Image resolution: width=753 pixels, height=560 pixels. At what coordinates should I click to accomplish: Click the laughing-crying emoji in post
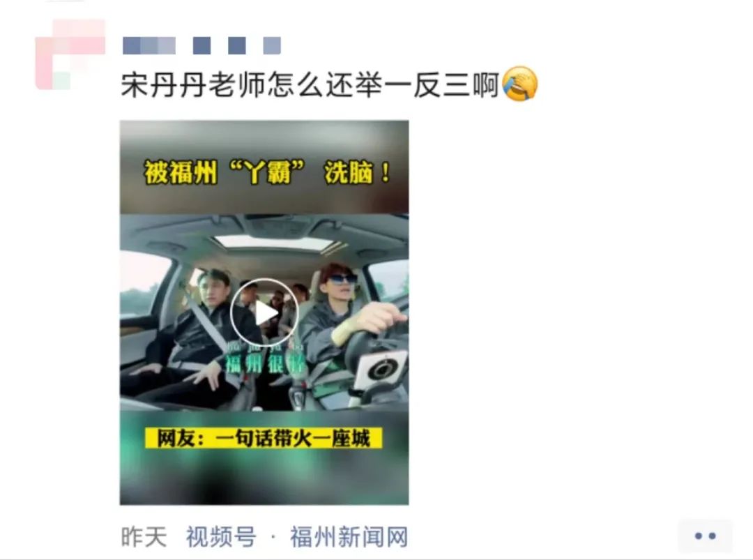coord(519,84)
